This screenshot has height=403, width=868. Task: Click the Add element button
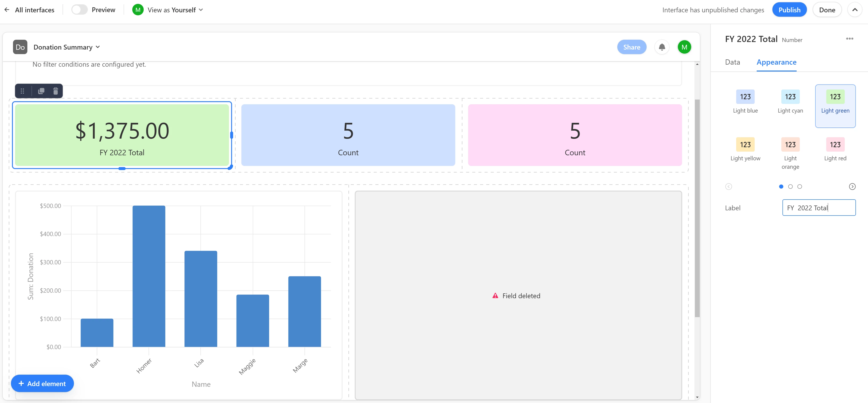tap(42, 383)
